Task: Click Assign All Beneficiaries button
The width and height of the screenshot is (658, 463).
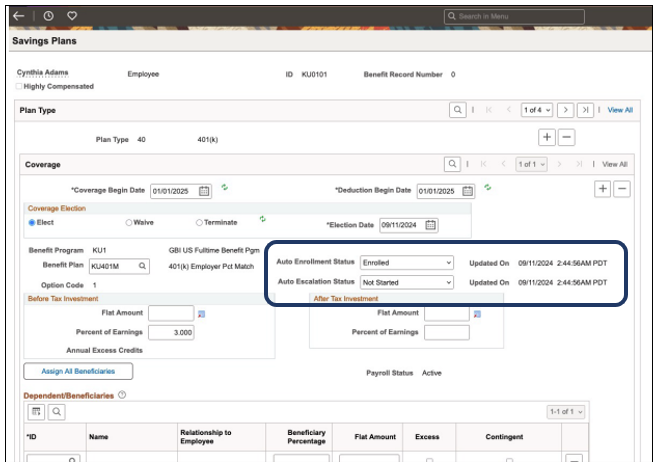Action: (78, 371)
